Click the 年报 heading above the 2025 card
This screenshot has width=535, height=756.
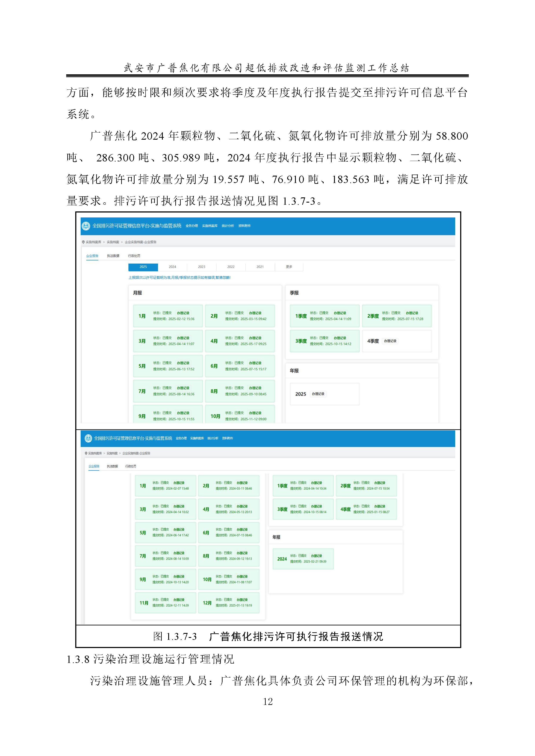click(x=294, y=371)
